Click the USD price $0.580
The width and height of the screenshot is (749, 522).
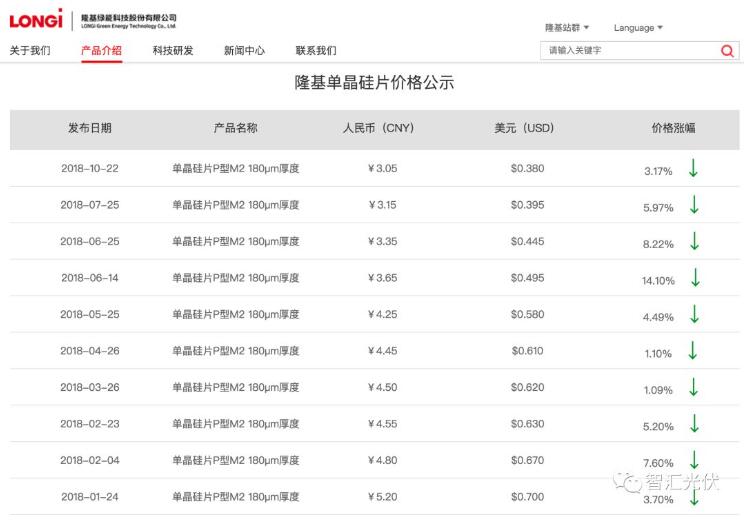pos(527,314)
